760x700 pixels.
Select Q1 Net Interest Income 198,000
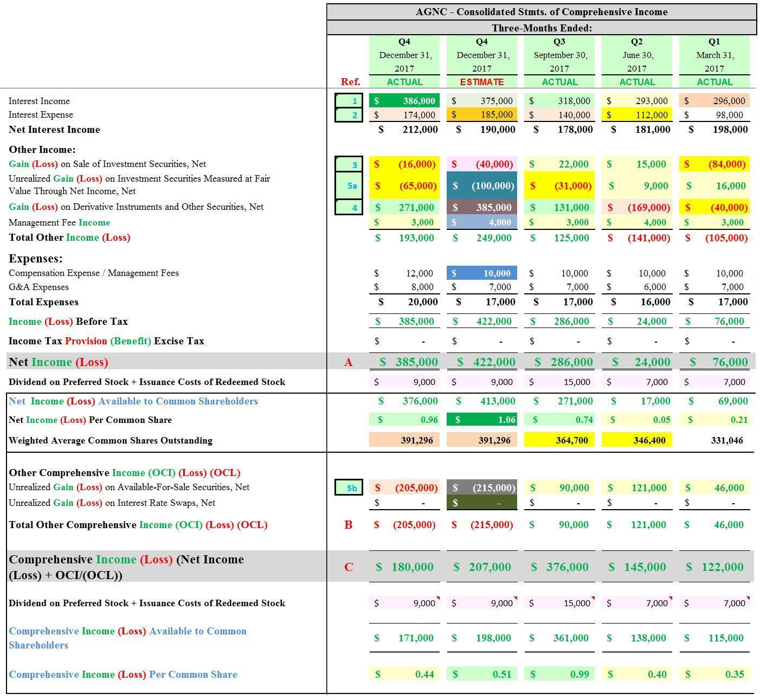pos(714,130)
